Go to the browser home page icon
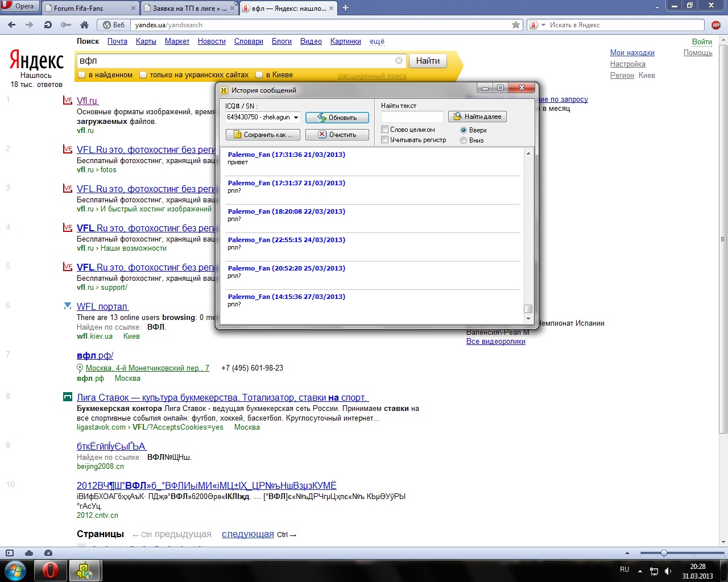728x582 pixels. tap(84, 25)
